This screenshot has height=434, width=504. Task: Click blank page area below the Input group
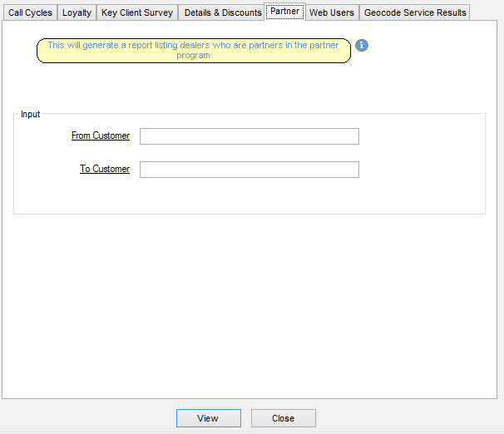click(250, 299)
